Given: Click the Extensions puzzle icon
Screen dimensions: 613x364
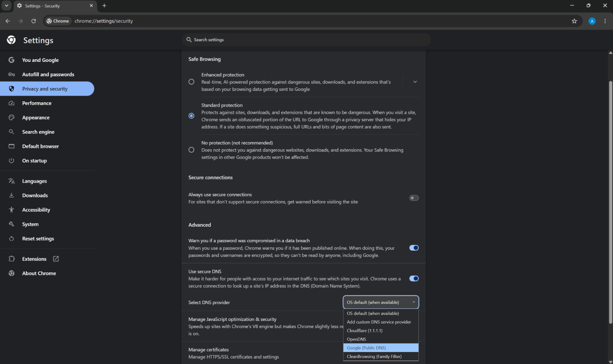Looking at the screenshot, I should tap(11, 259).
